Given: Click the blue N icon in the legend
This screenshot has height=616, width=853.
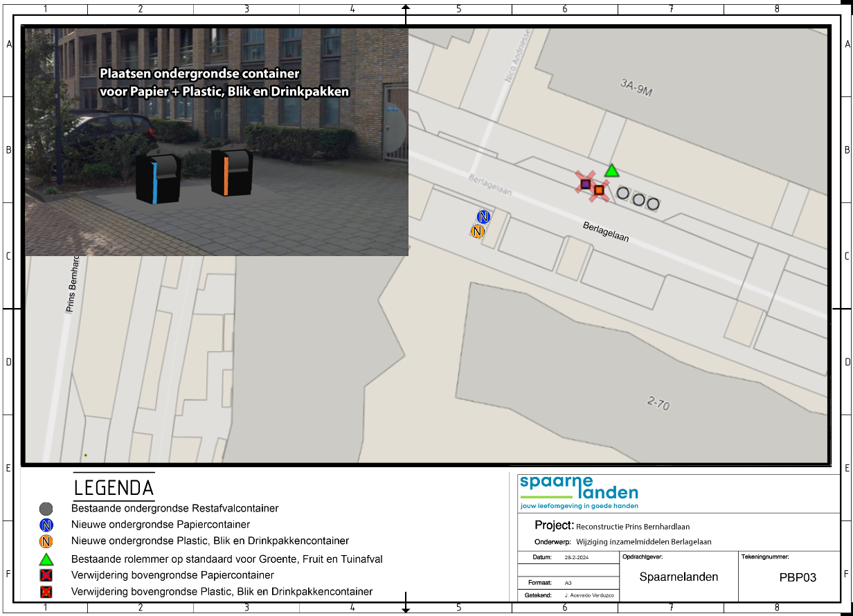Looking at the screenshot, I should tap(46, 525).
